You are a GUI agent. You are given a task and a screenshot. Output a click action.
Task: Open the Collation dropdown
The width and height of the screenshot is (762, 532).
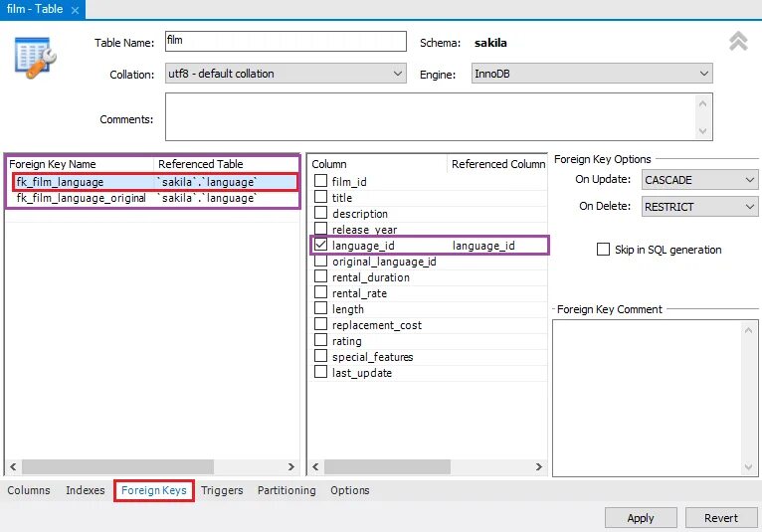tap(286, 74)
